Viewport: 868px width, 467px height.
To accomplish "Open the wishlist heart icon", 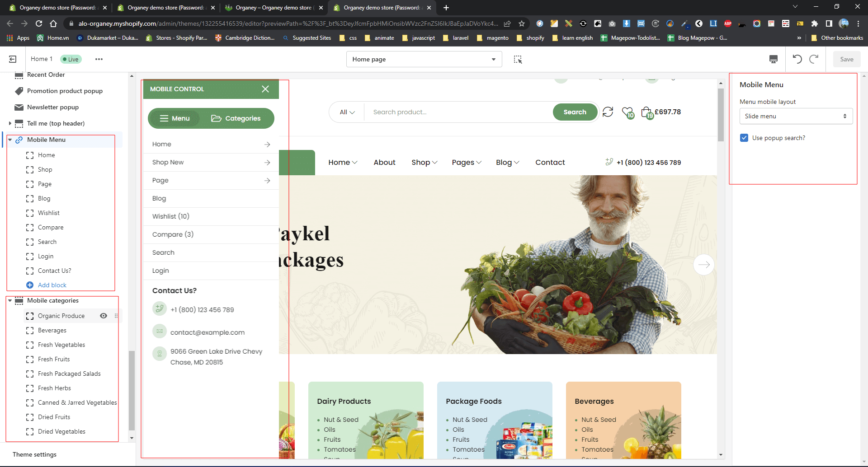I will click(x=627, y=112).
